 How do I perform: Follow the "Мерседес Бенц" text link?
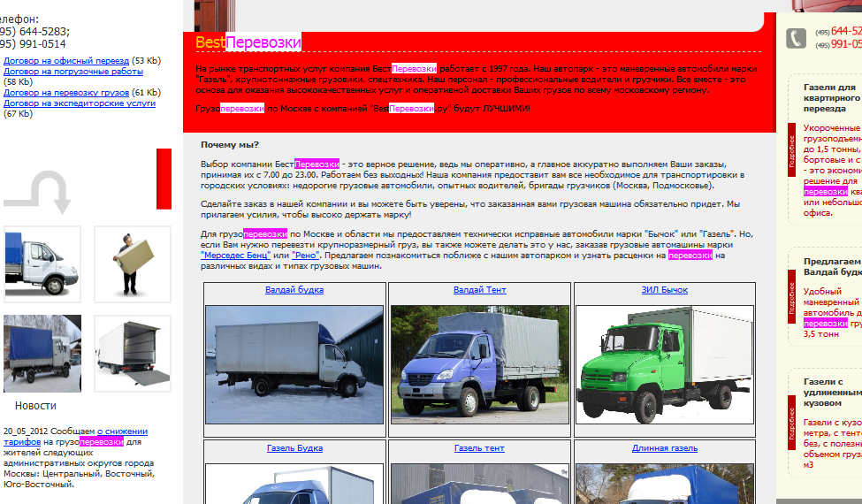(x=235, y=255)
